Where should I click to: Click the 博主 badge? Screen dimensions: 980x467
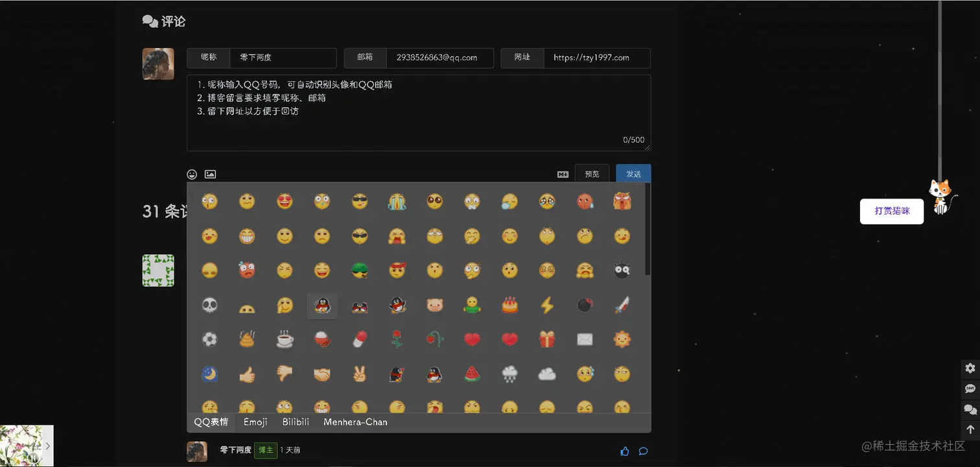266,451
